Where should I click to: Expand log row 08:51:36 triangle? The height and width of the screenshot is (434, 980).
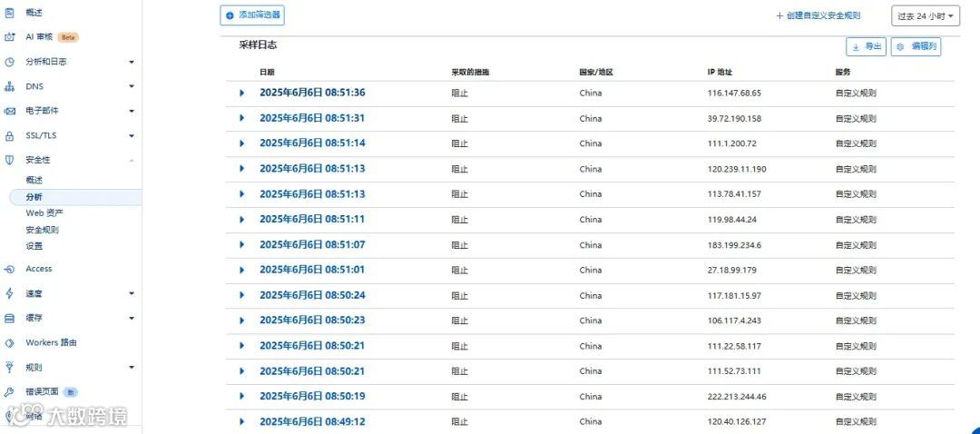click(242, 94)
